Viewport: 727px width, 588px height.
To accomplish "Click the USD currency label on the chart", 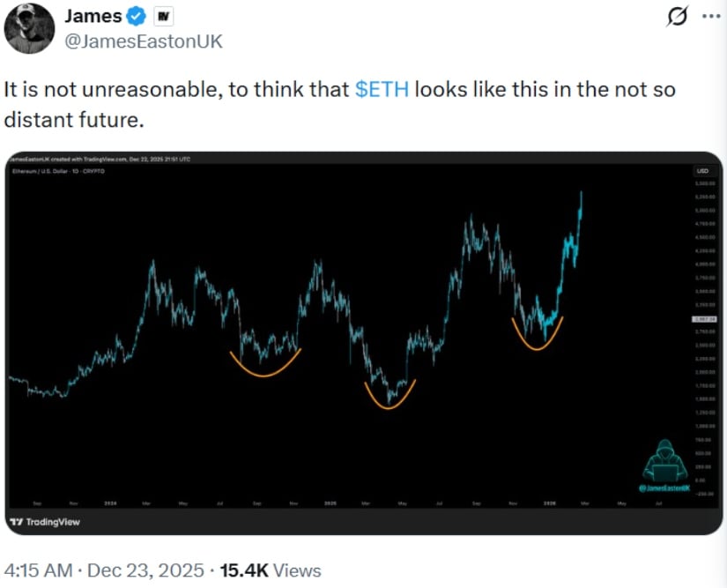I will 702,170.
